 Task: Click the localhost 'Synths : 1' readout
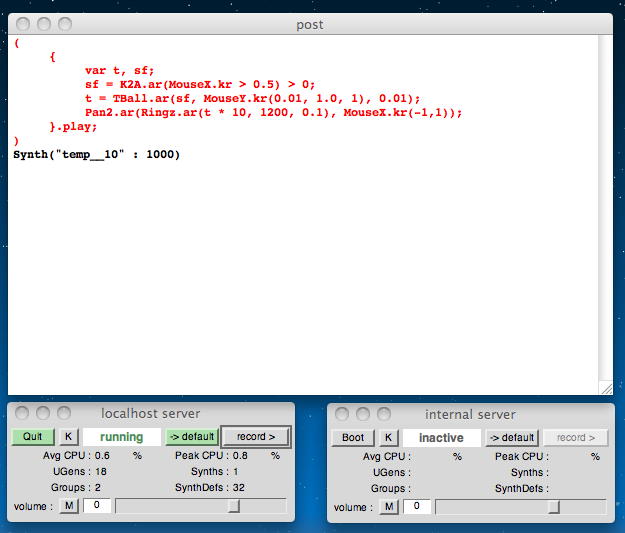click(x=214, y=472)
